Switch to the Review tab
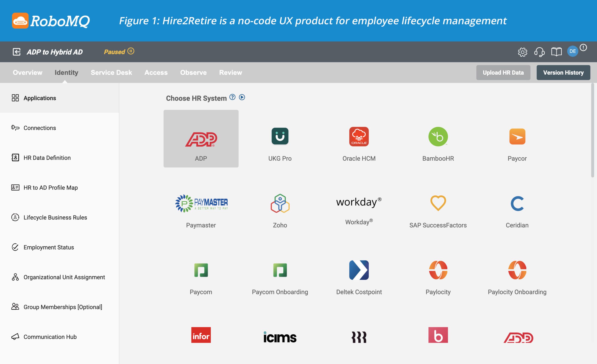The width and height of the screenshot is (597, 364). coord(230,73)
